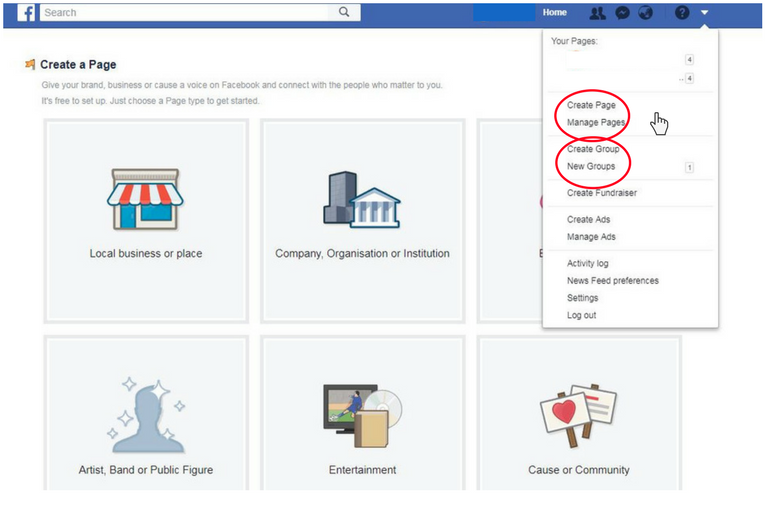Open the Messenger messages icon
Image resolution: width=770 pixels, height=510 pixels.
622,13
